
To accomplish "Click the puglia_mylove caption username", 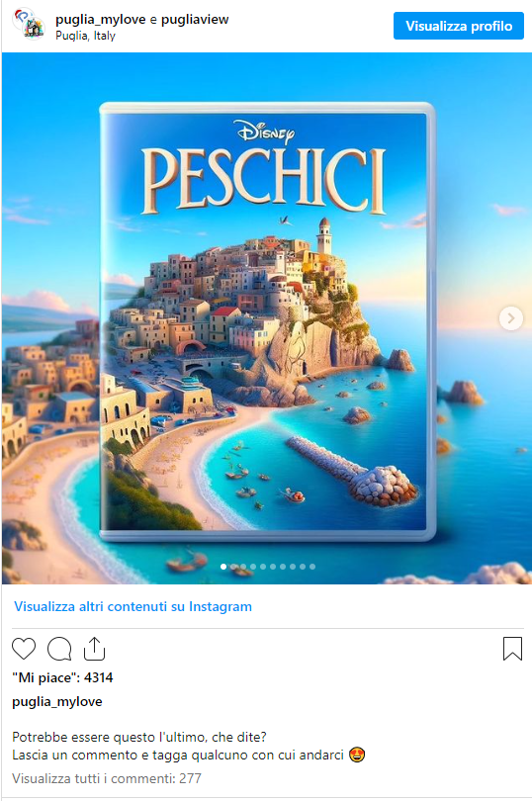I will (56, 702).
